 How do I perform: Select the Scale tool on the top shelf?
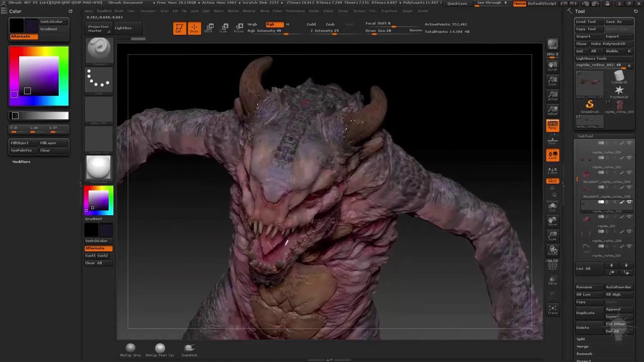[x=223, y=28]
